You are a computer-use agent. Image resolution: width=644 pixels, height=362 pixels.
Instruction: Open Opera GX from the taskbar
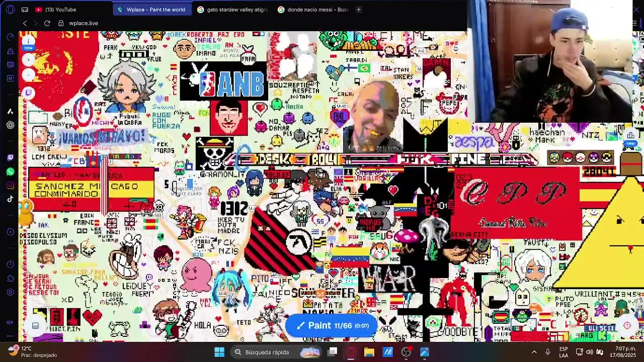coord(351,352)
